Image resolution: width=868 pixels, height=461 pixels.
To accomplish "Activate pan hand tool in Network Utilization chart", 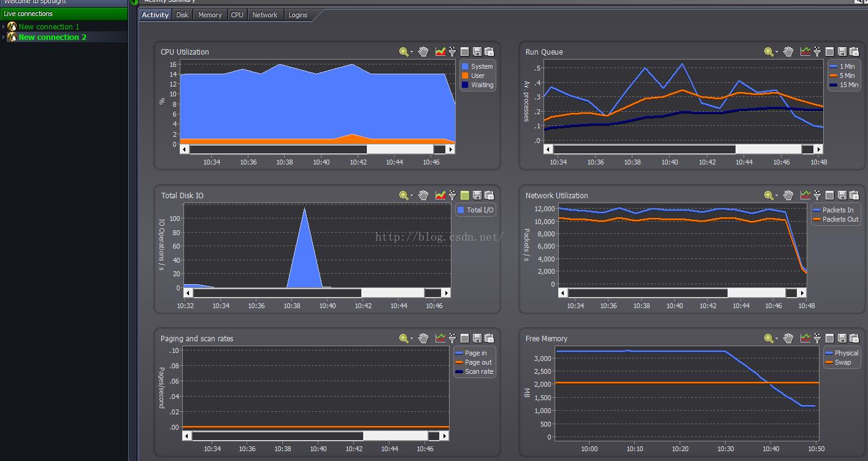I will click(788, 196).
